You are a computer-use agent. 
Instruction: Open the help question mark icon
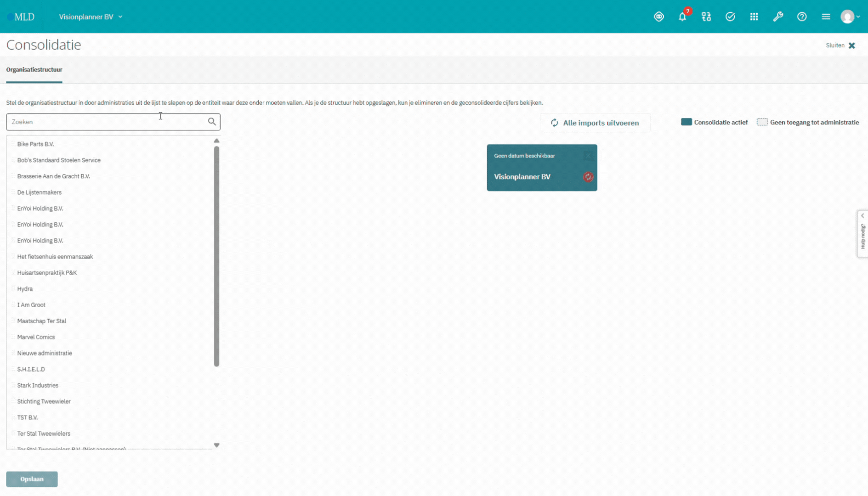click(x=802, y=17)
